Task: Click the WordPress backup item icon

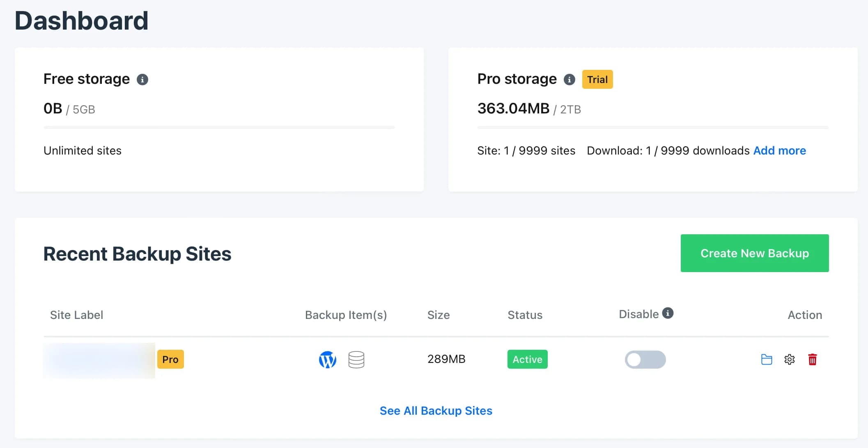Action: (x=327, y=359)
